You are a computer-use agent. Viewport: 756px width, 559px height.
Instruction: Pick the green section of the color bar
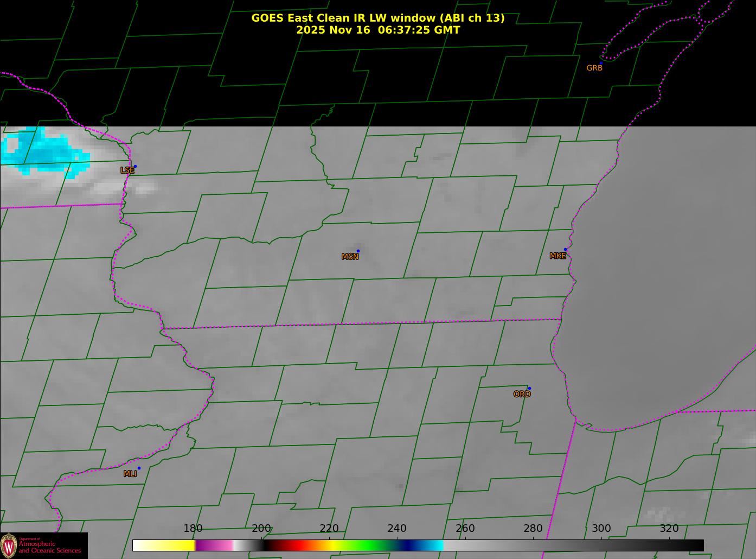coord(369,545)
